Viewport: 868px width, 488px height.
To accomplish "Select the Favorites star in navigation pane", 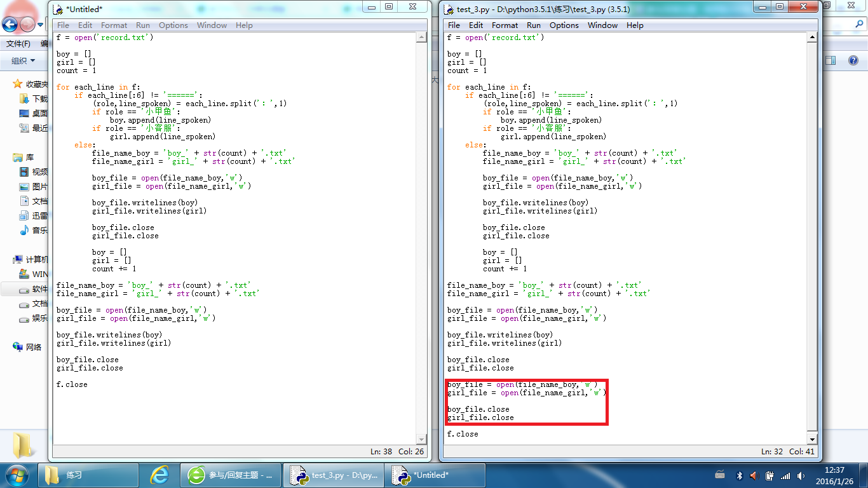I will (18, 85).
